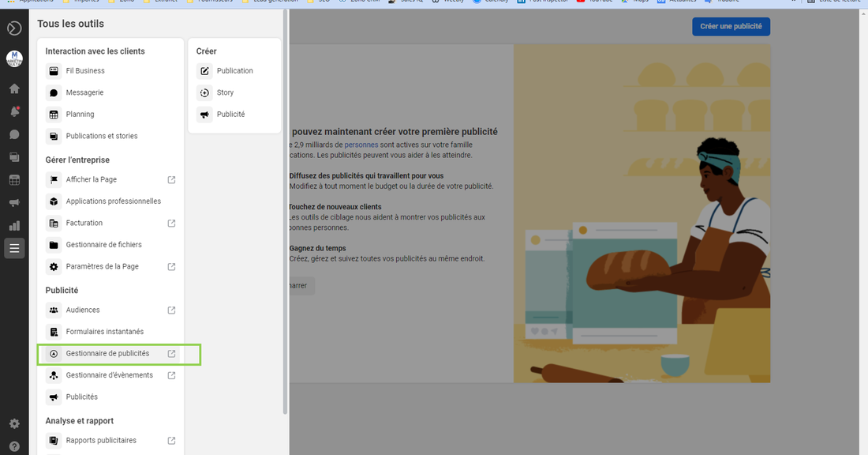Open settings gear in sidebar
The image size is (868, 455).
pos(14,424)
